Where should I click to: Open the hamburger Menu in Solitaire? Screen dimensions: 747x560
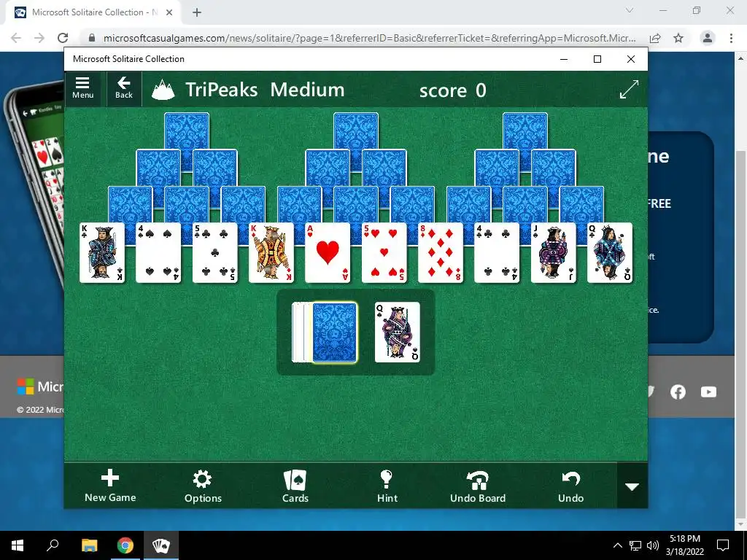[x=83, y=88]
